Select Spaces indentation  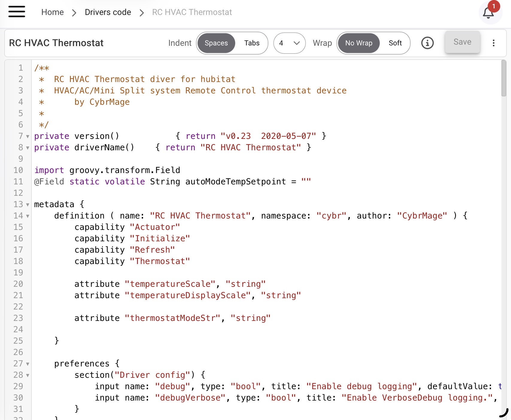(x=216, y=43)
